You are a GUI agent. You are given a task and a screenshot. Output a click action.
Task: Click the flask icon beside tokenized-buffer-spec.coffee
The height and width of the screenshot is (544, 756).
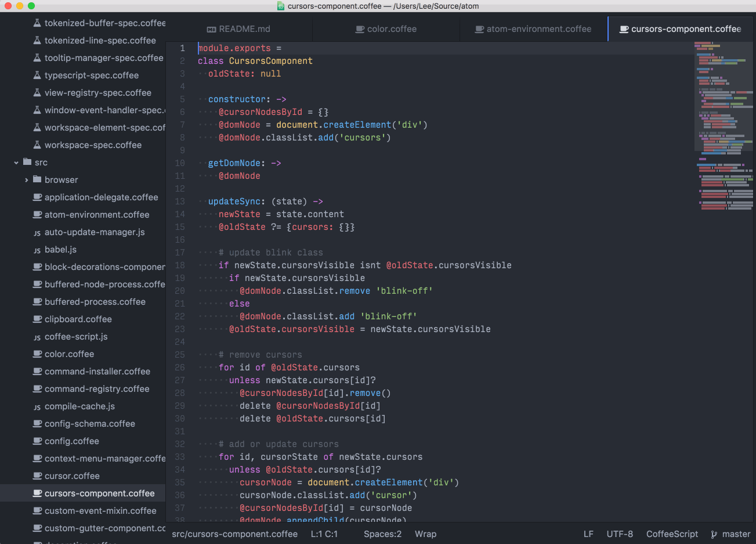(37, 23)
